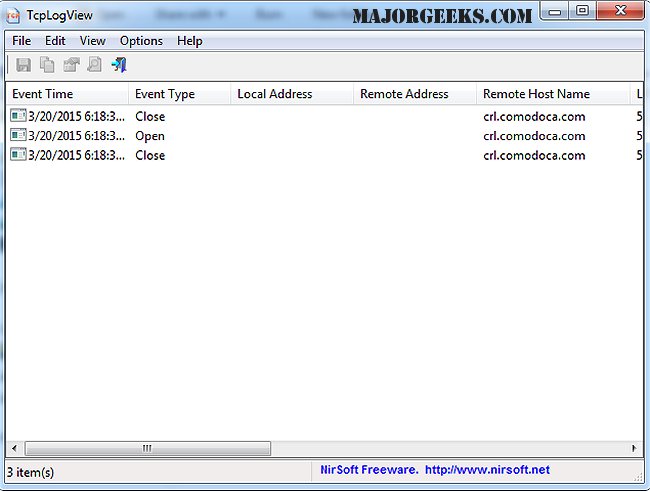
Task: Sort by the Remote Address column header
Action: coord(415,94)
